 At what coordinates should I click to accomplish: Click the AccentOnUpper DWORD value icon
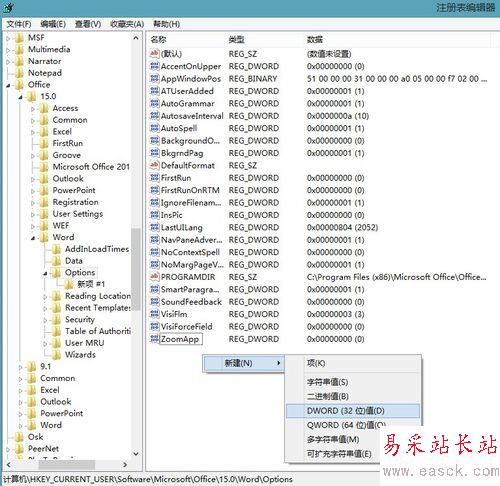tap(154, 66)
